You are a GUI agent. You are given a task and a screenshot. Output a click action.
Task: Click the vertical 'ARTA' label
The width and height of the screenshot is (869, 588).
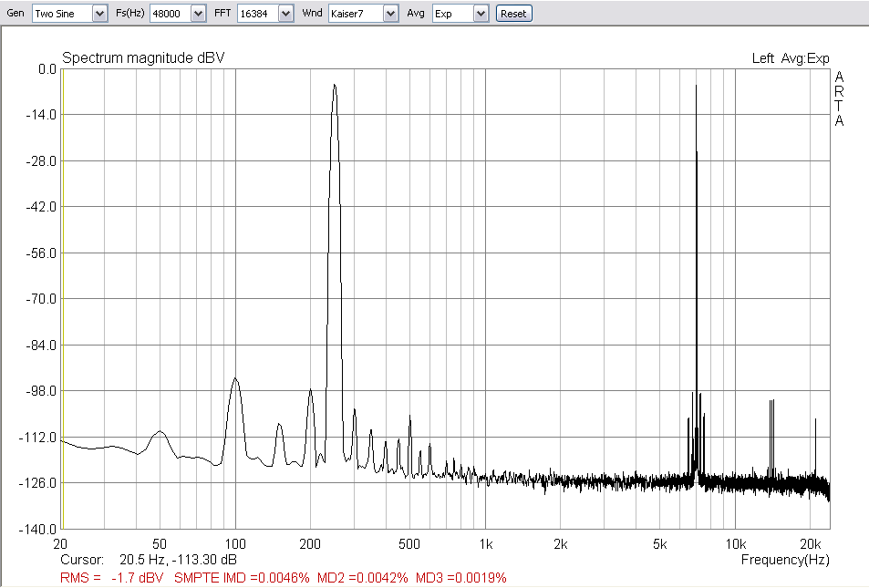839,98
